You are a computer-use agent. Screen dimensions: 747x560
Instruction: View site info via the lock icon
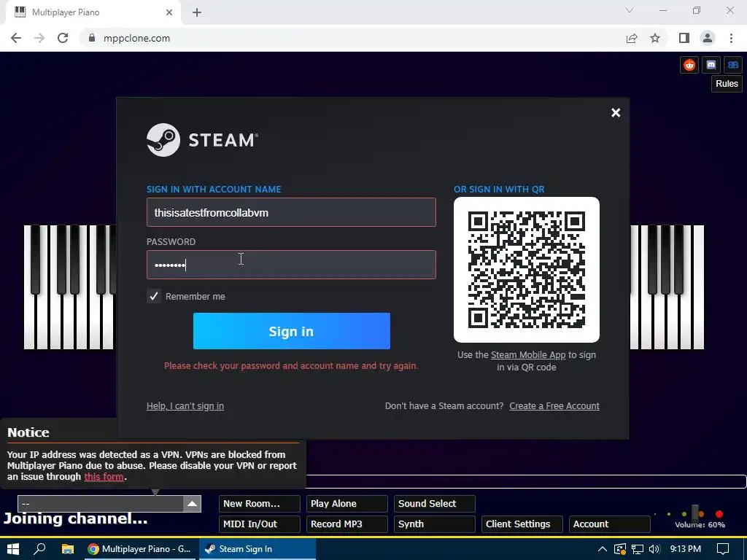(x=92, y=38)
